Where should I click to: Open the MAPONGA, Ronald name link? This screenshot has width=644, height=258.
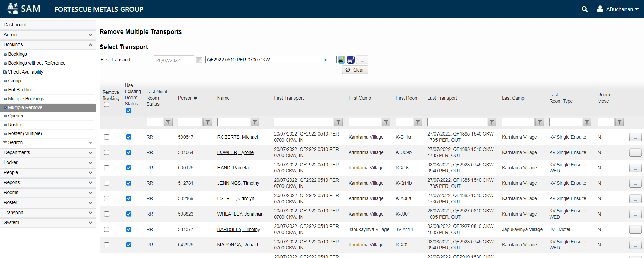(x=238, y=245)
